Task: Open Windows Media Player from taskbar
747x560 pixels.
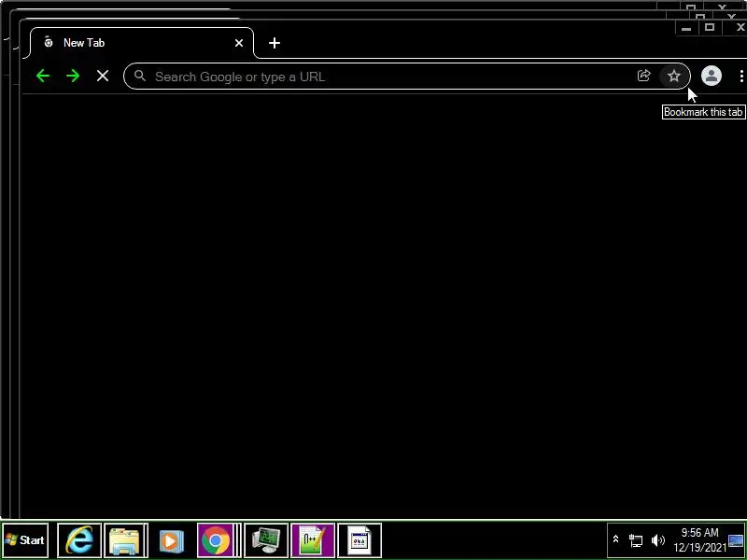Action: pos(172,540)
